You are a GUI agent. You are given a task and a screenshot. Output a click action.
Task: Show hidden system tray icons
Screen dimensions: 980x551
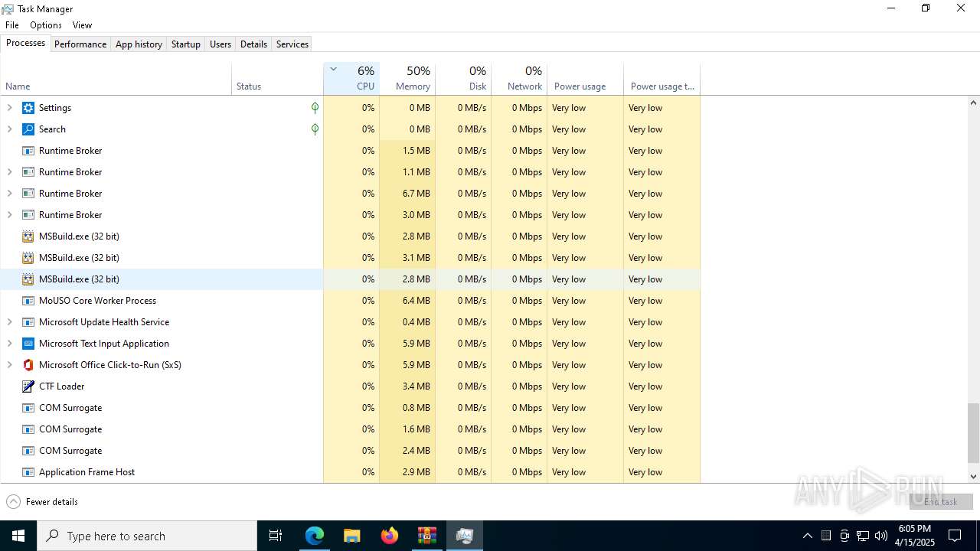pyautogui.click(x=807, y=536)
